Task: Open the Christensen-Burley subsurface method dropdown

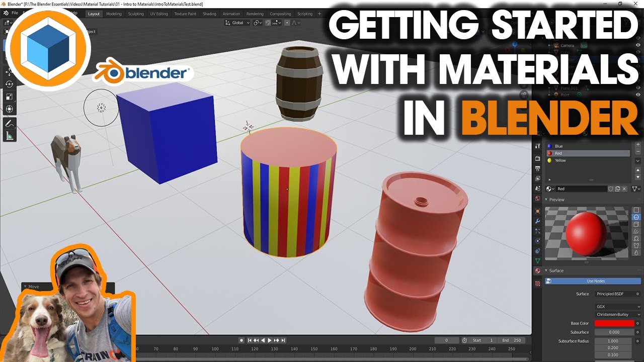Action: tap(618, 314)
